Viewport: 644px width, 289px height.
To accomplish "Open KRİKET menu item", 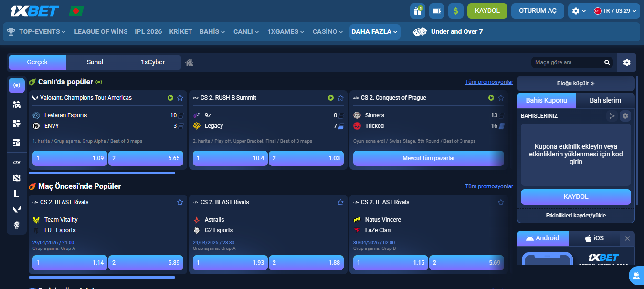I will [180, 32].
